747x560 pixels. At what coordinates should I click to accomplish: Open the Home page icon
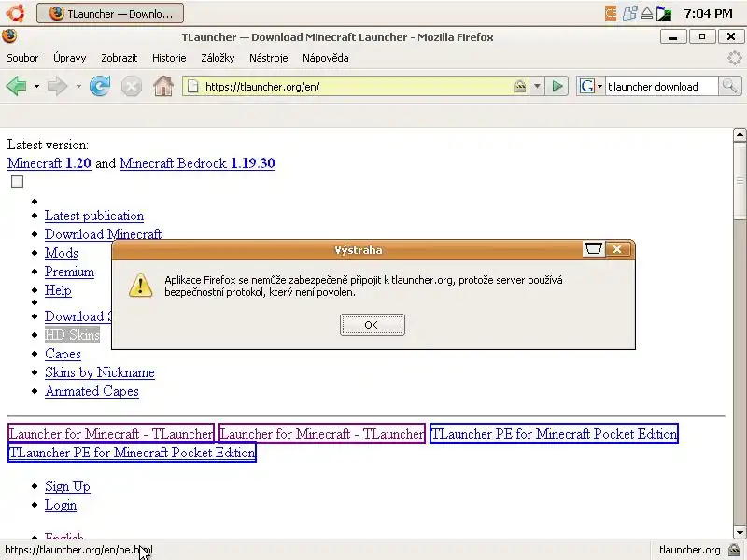[x=162, y=86]
